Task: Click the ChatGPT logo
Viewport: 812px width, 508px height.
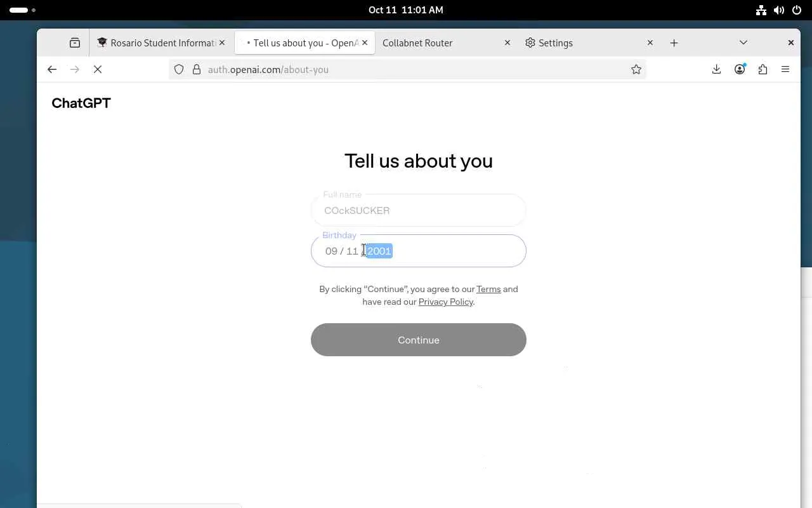Action: [81, 103]
